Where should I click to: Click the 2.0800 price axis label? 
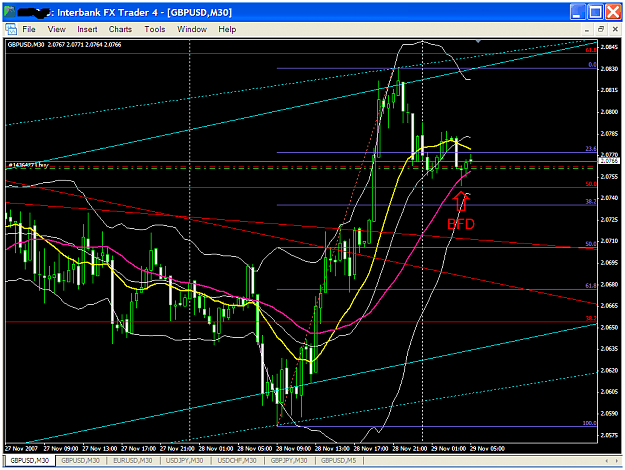[x=609, y=112]
